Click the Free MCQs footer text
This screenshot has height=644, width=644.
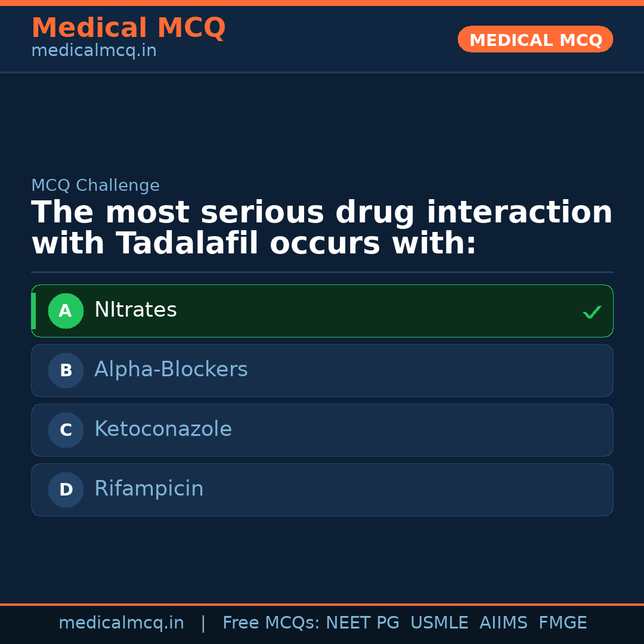(271, 623)
